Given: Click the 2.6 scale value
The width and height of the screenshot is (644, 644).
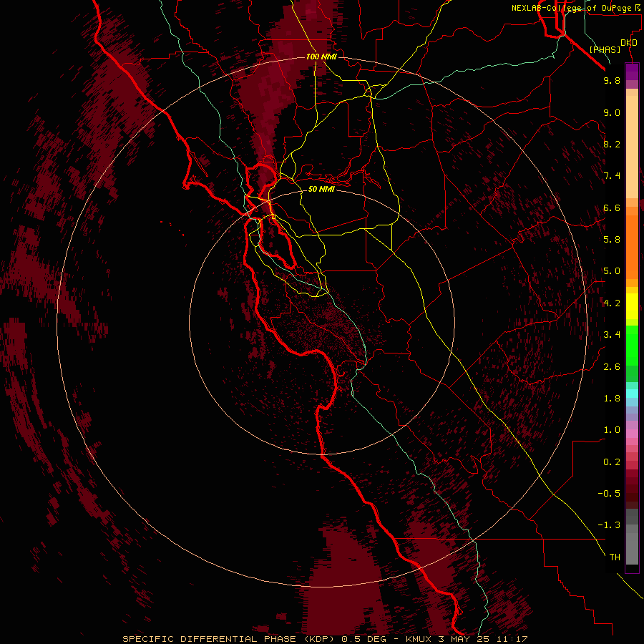Looking at the screenshot, I should pos(612,366).
